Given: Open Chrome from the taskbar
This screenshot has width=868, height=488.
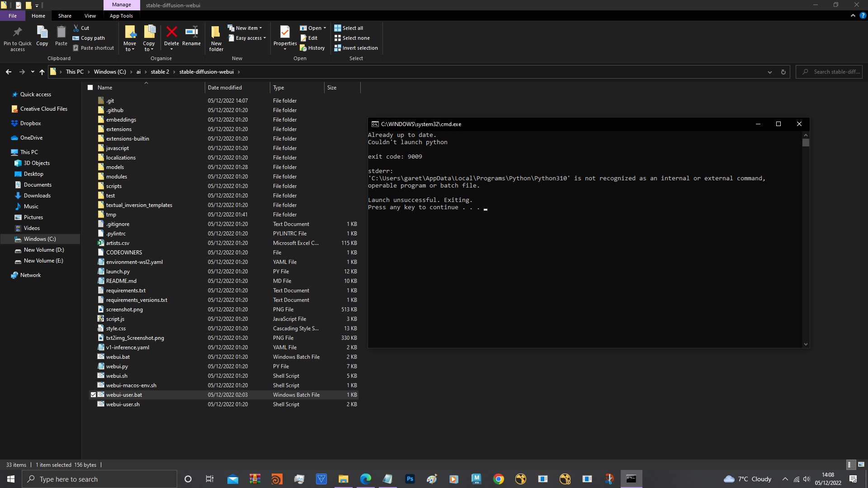Looking at the screenshot, I should pos(498,479).
